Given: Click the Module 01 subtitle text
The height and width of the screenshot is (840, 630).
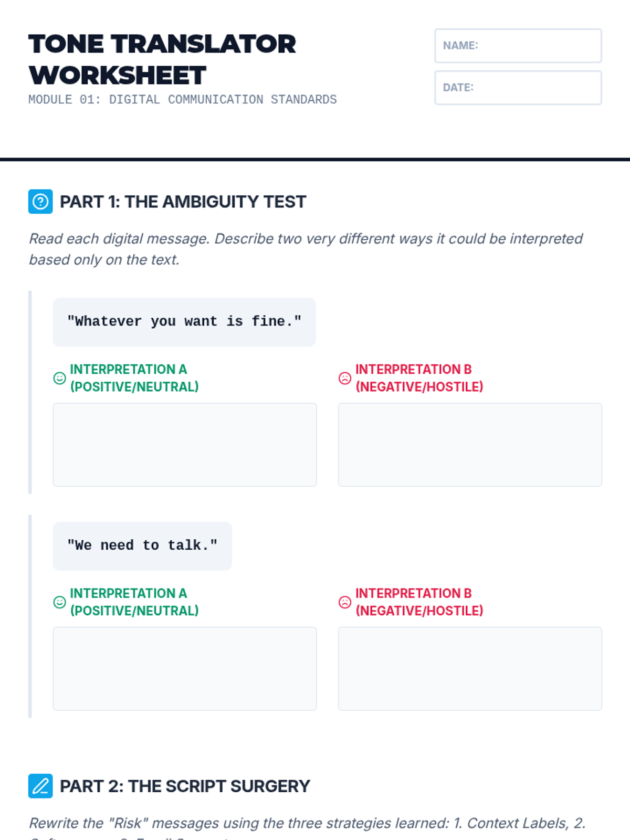Looking at the screenshot, I should coord(183,100).
